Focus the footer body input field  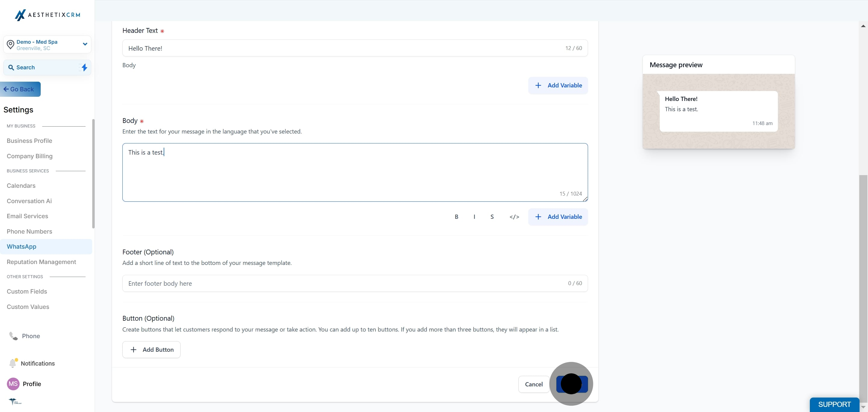tap(344, 283)
